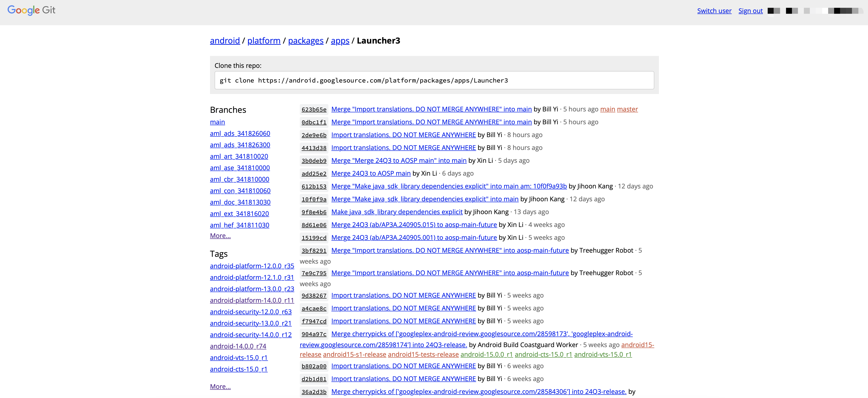Open tag android-platform-12.0.0_r35
Viewport: 868px width, 398px height.
(x=252, y=266)
